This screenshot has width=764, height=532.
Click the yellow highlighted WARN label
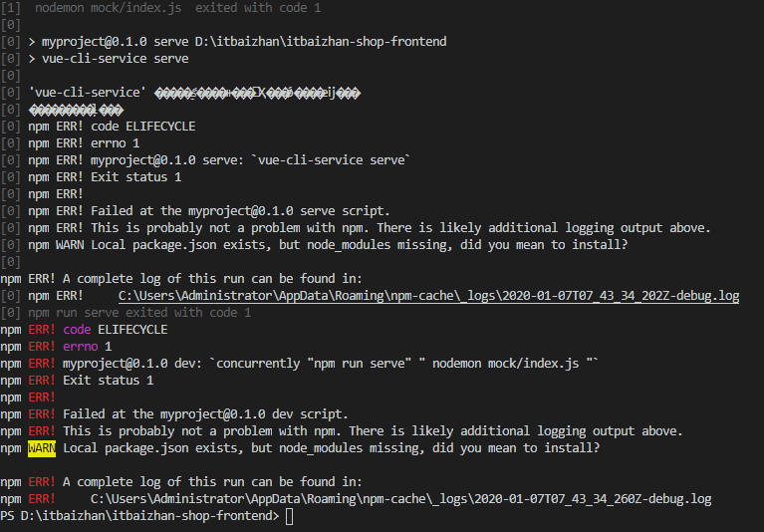tap(42, 448)
